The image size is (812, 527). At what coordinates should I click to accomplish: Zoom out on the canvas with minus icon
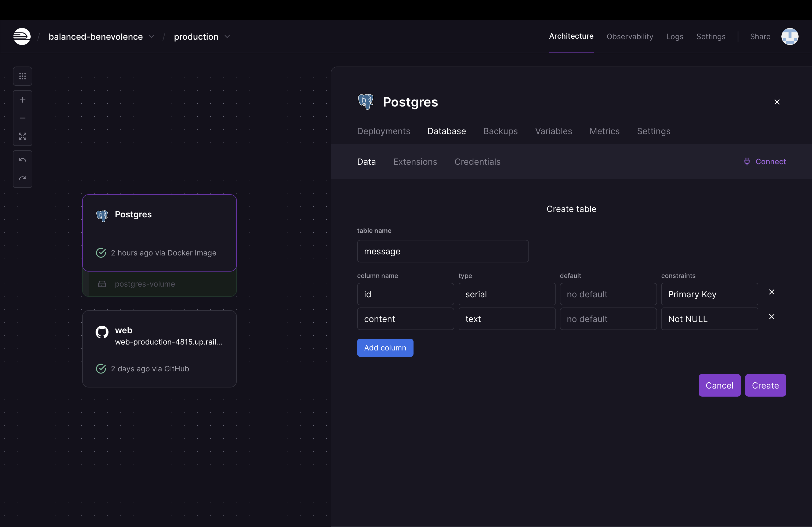tap(23, 118)
